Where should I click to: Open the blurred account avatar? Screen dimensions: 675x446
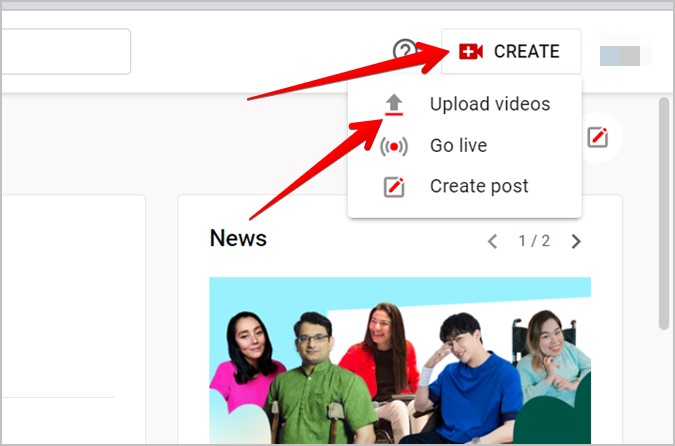(620, 56)
